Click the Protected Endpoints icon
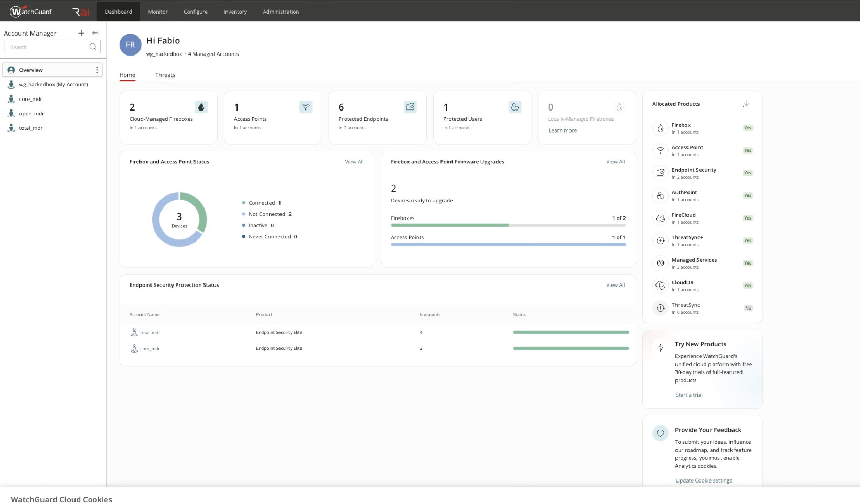This screenshot has height=504, width=860. pyautogui.click(x=410, y=107)
